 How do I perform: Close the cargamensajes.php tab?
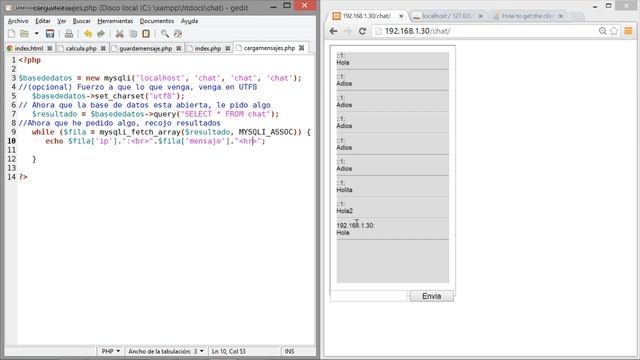pyautogui.click(x=302, y=48)
